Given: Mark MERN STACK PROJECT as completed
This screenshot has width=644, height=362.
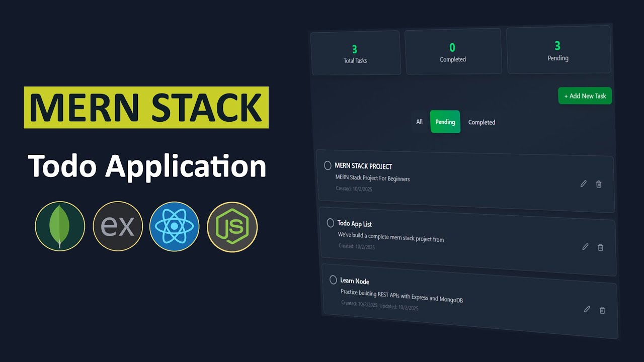Looking at the screenshot, I should click(x=328, y=165).
